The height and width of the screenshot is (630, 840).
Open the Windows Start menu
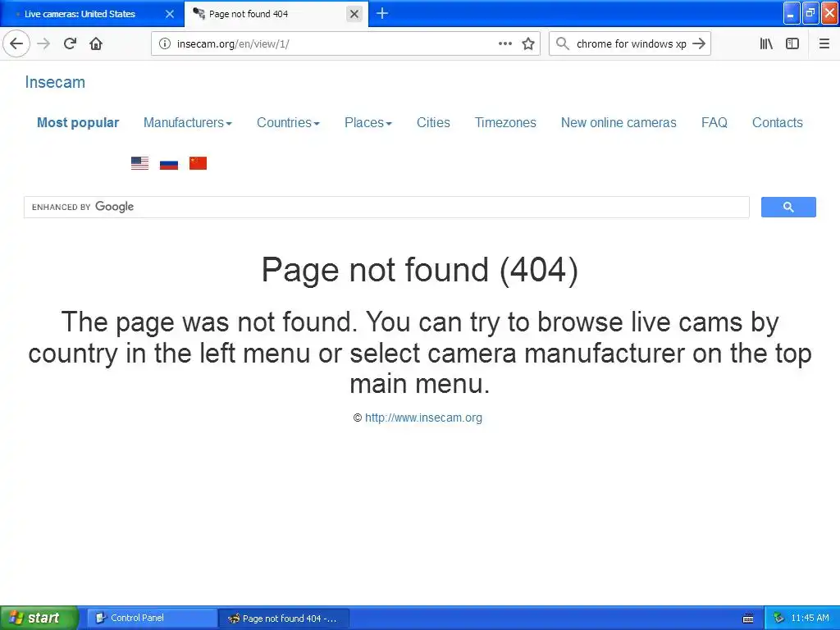pos(39,618)
